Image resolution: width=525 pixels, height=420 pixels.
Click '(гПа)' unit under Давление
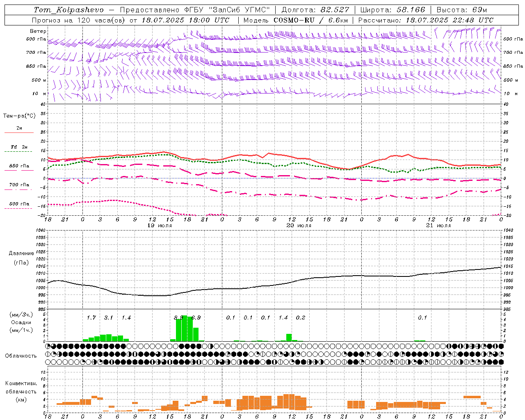click(x=21, y=262)
